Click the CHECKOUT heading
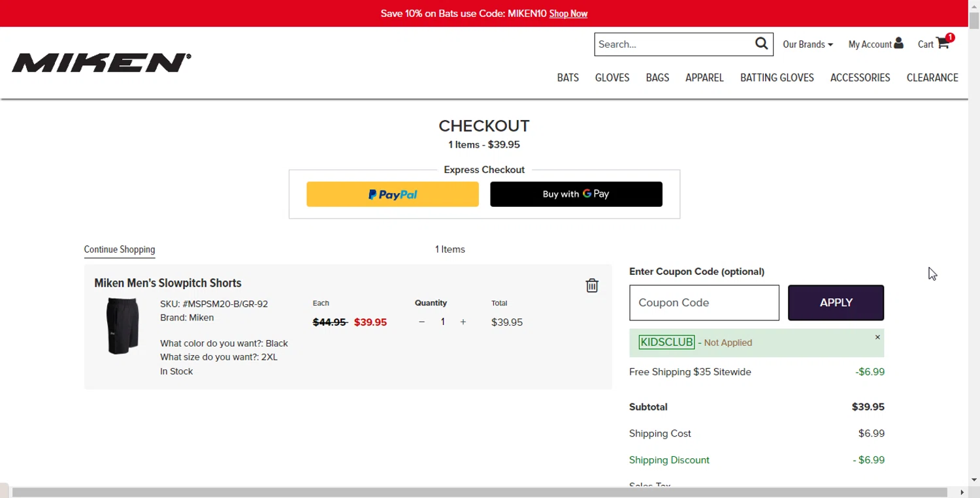This screenshot has height=498, width=980. (x=484, y=126)
